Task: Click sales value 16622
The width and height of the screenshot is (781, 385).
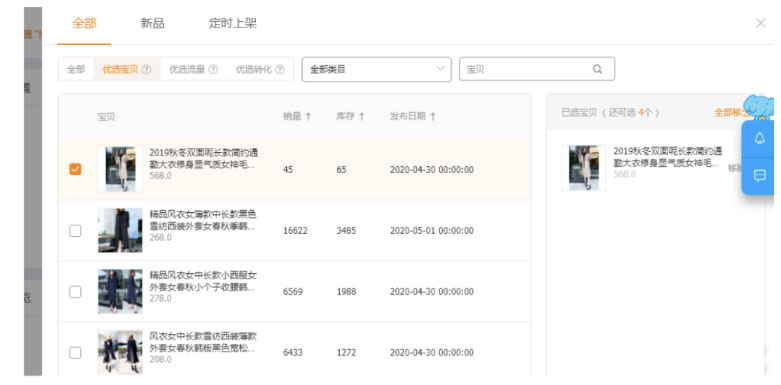Action: pos(295,231)
